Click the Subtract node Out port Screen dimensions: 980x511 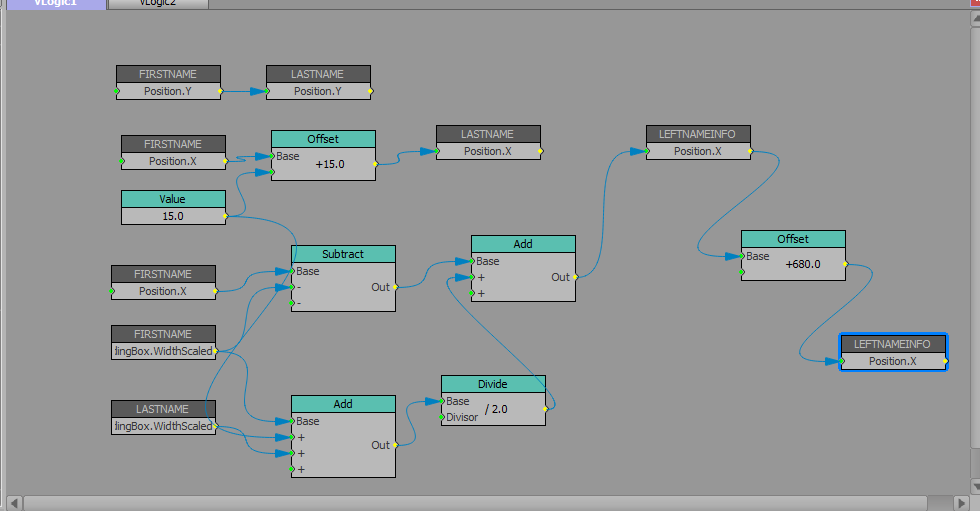(396, 287)
